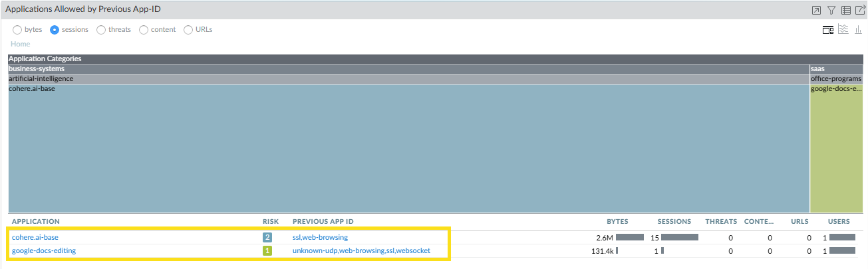
Task: Open the widget in a new window icon
Action: 817,10
